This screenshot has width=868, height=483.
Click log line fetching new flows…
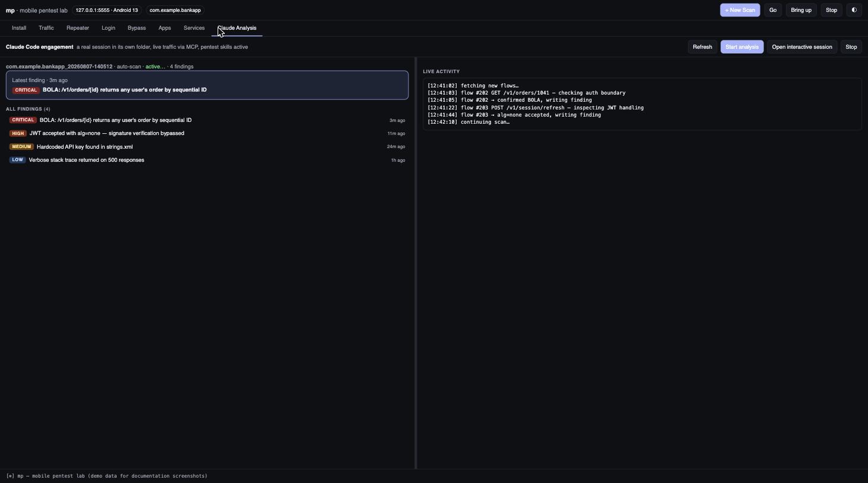(x=473, y=86)
